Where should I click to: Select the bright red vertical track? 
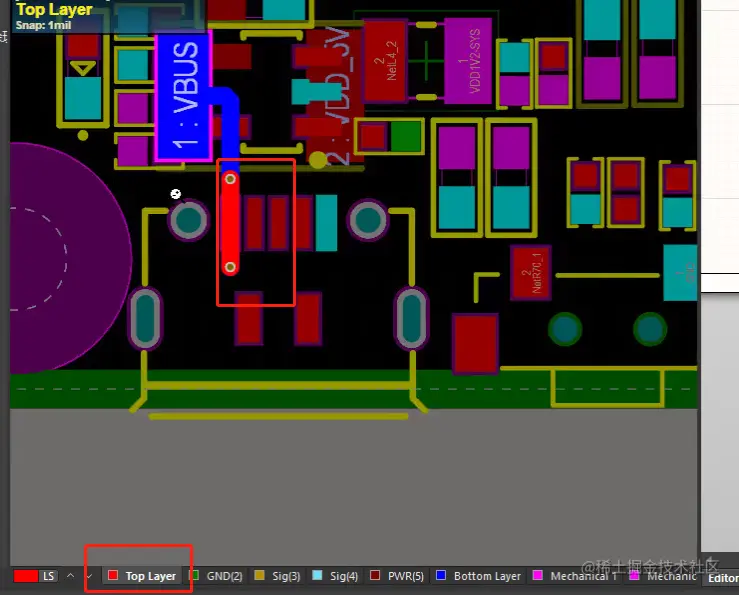[230, 223]
